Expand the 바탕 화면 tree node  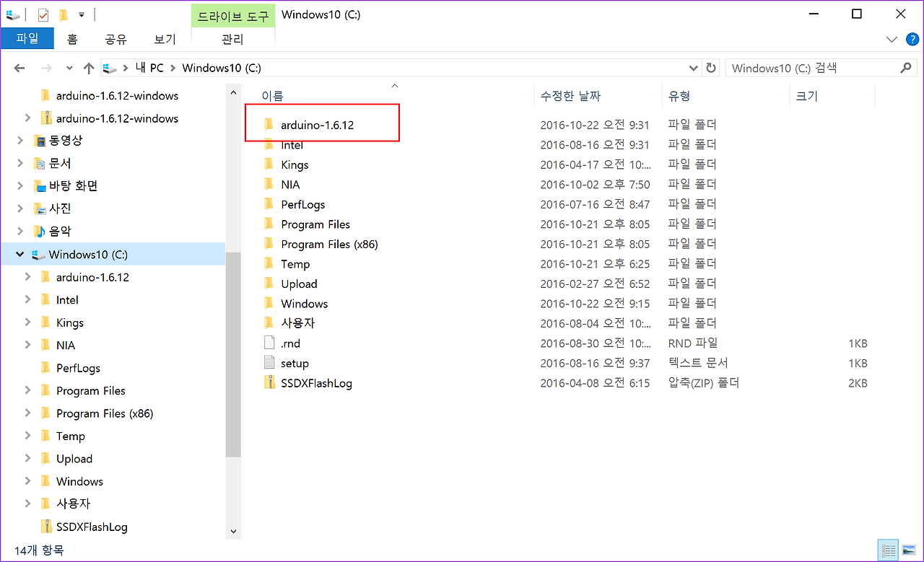click(20, 186)
